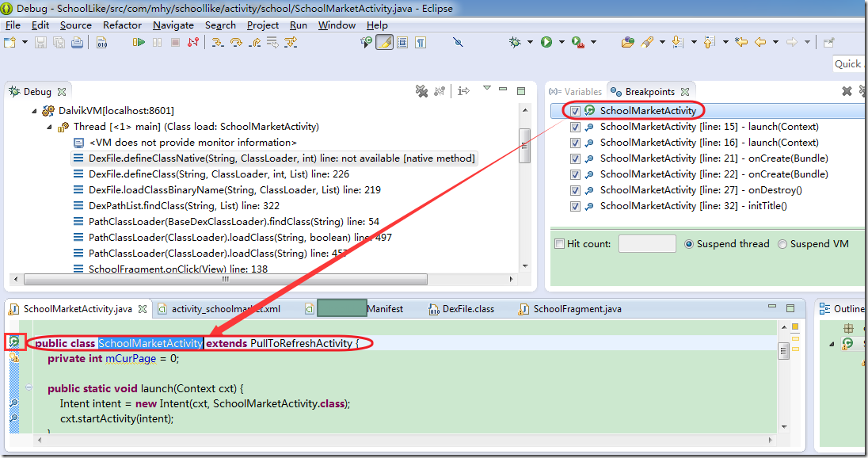Select the Suspend thread radio button

tap(689, 244)
